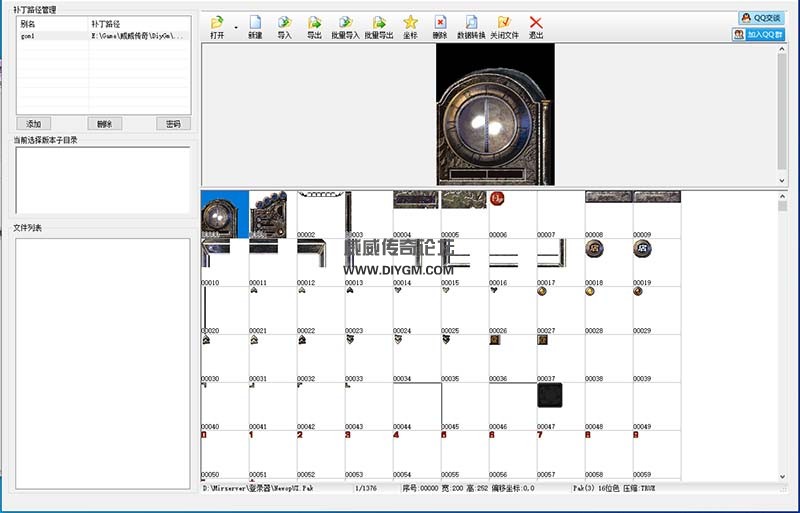Click the 密码 password button

click(173, 124)
